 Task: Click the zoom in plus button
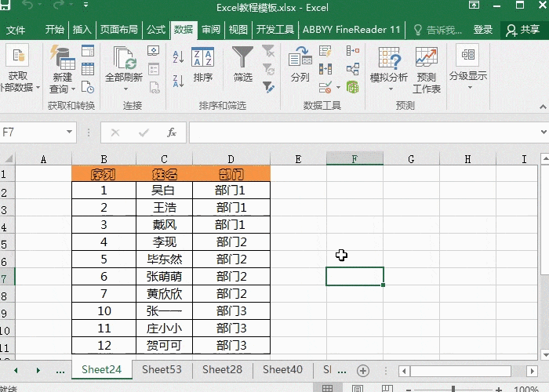[x=499, y=389]
